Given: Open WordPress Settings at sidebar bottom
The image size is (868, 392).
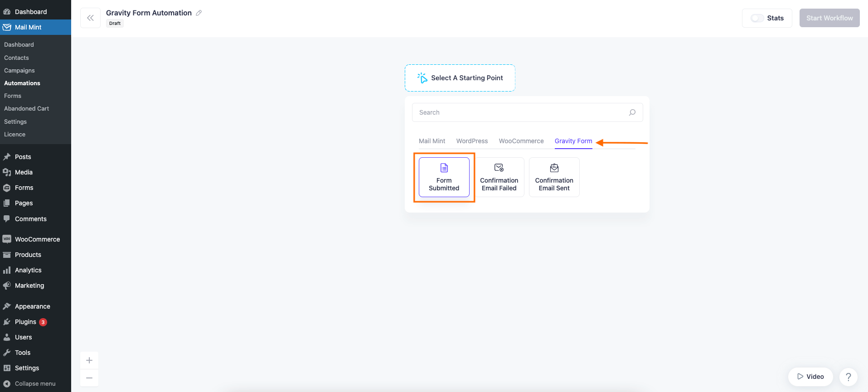Looking at the screenshot, I should click(x=35, y=368).
